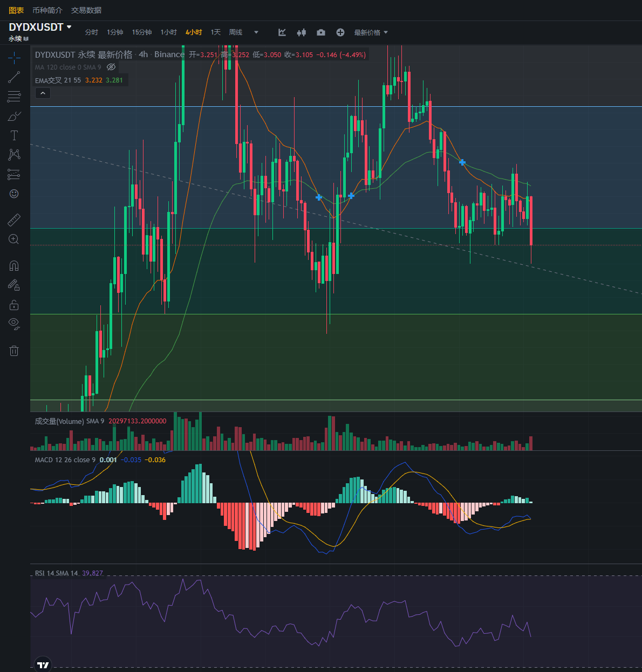642x672 pixels.
Task: Open the pattern drawing tool
Action: click(14, 155)
